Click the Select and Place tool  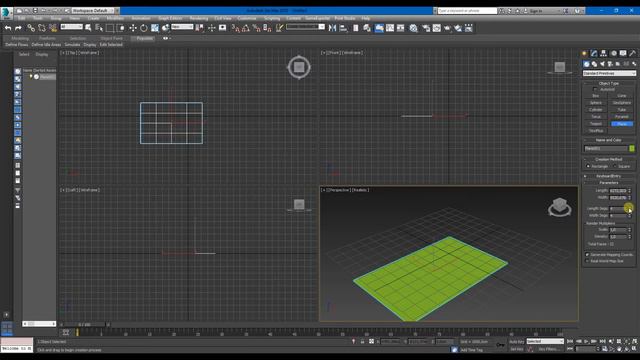click(165, 28)
